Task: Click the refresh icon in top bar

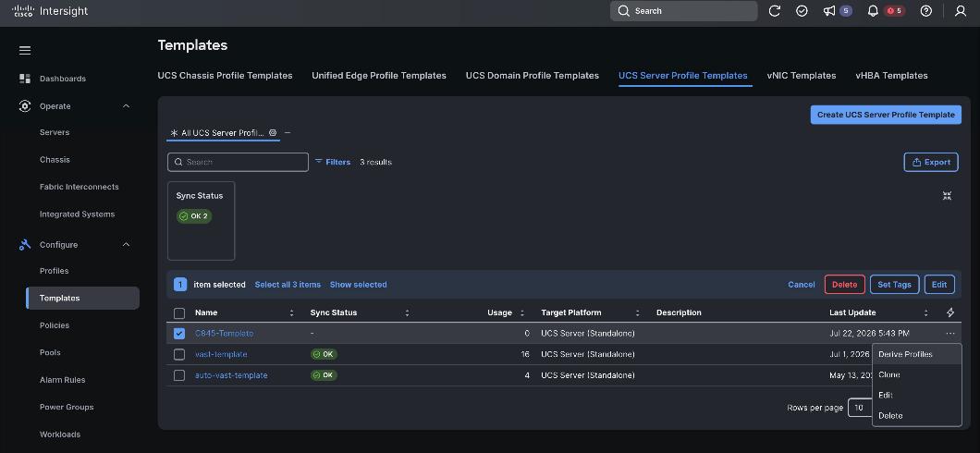Action: tap(775, 10)
